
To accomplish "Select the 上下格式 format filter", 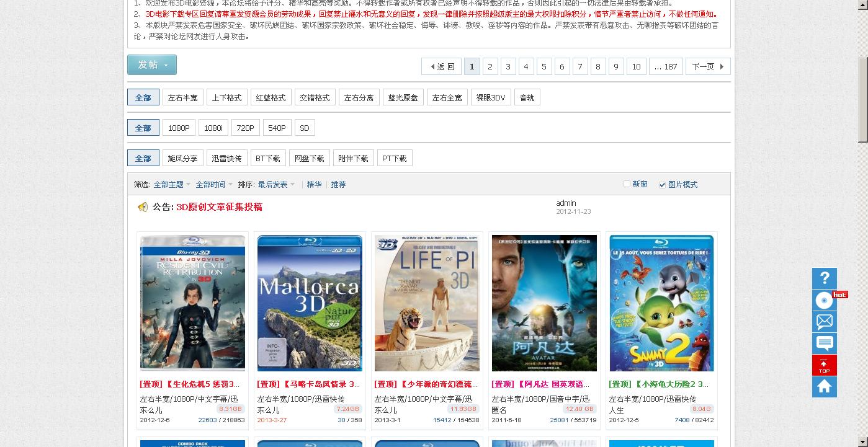I will tap(226, 97).
